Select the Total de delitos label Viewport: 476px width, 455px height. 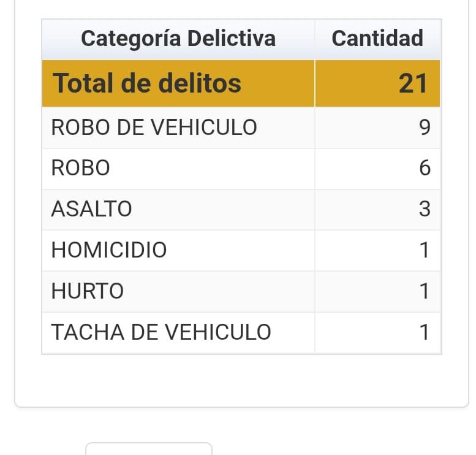point(147,83)
